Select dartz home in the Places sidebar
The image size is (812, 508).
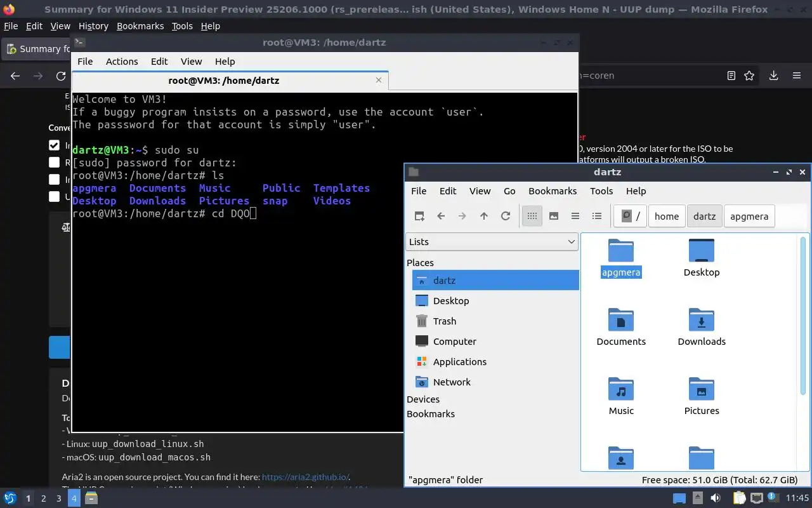(x=495, y=280)
